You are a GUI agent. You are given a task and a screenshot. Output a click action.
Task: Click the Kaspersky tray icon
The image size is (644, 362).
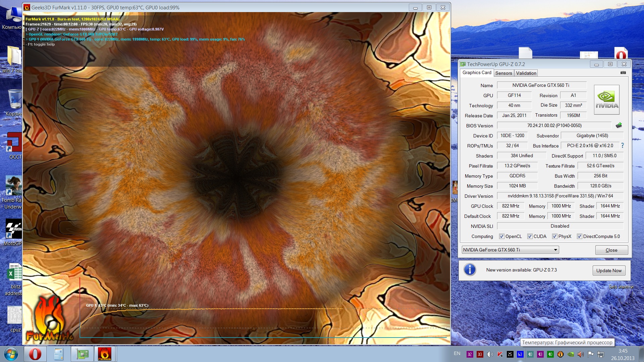coord(500,354)
